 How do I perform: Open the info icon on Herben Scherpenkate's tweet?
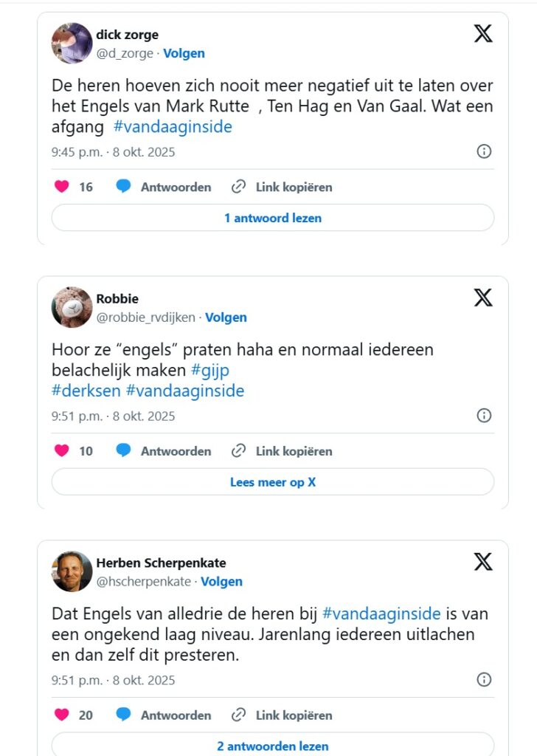[484, 680]
